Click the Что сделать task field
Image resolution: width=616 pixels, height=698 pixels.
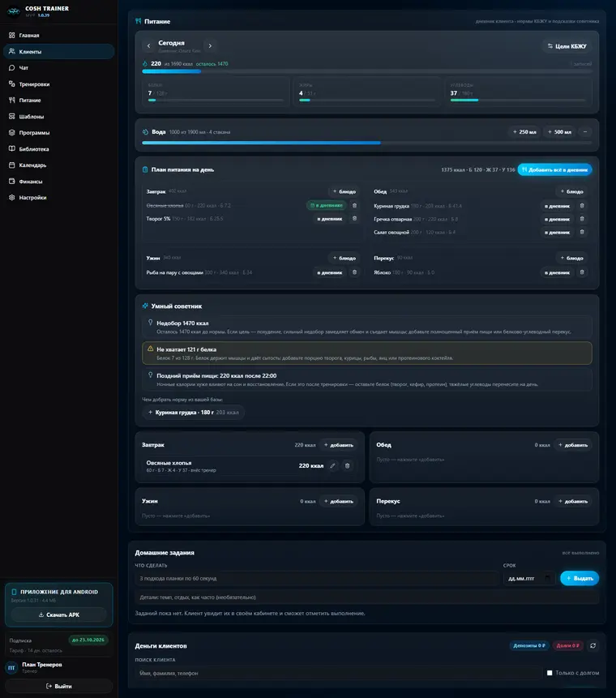pos(317,579)
